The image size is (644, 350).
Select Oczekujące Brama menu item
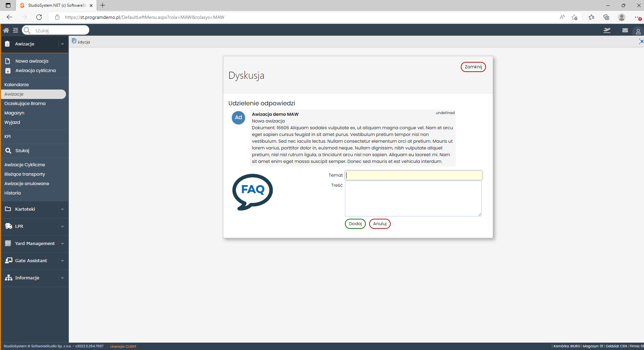[25, 103]
